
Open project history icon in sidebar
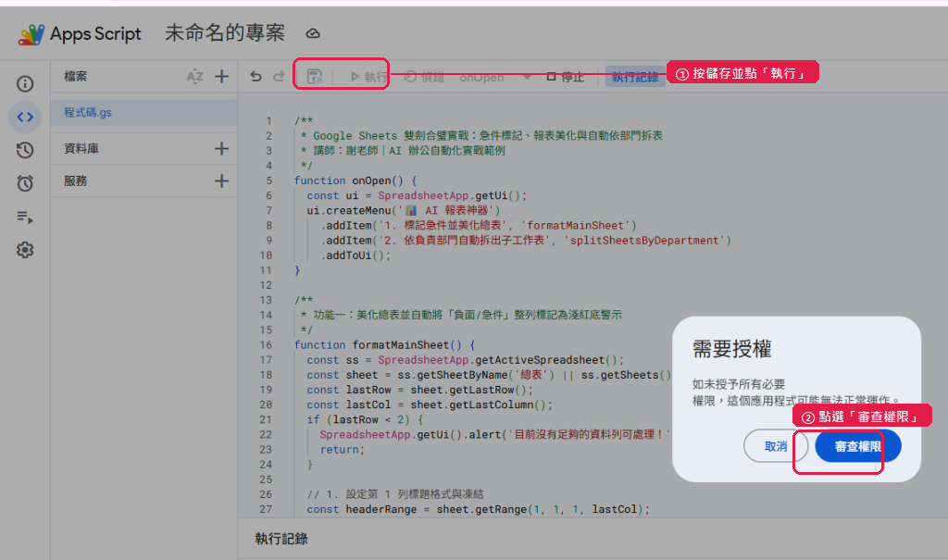[25, 150]
